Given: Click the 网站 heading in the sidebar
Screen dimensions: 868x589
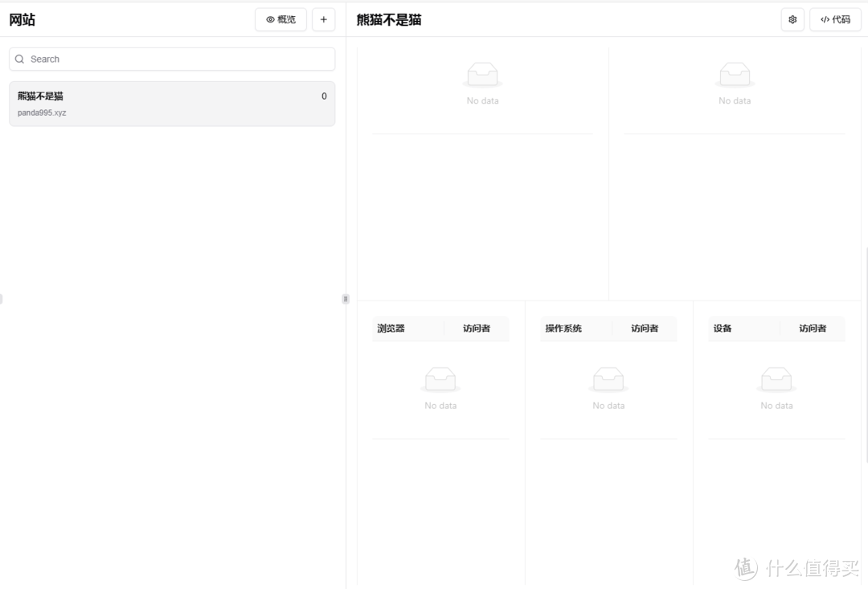Looking at the screenshot, I should tap(22, 18).
